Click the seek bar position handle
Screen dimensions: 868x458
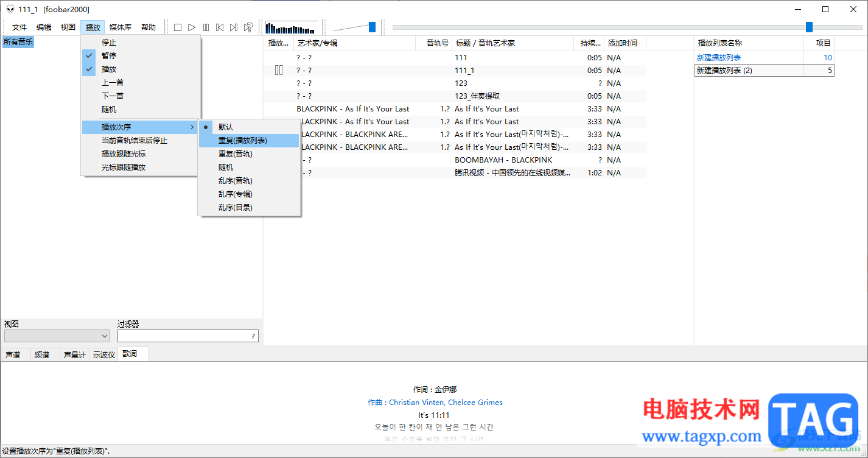[809, 27]
